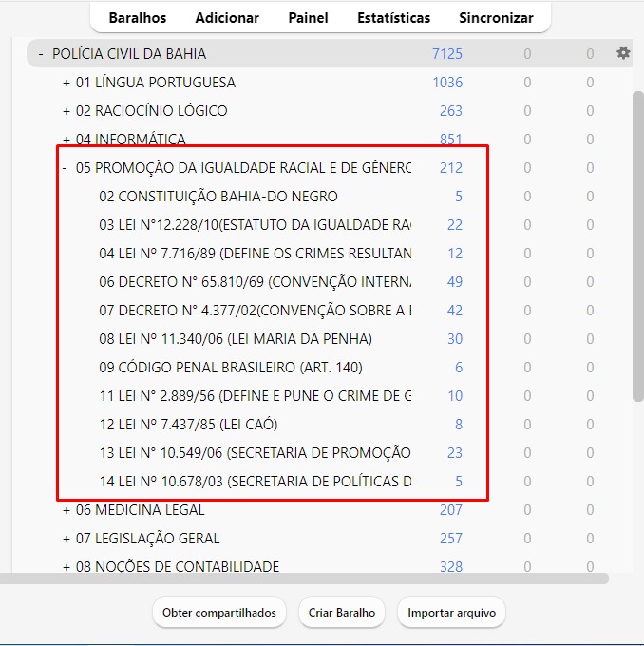The width and height of the screenshot is (644, 646).
Task: Click the new card count 42
Action: click(455, 310)
